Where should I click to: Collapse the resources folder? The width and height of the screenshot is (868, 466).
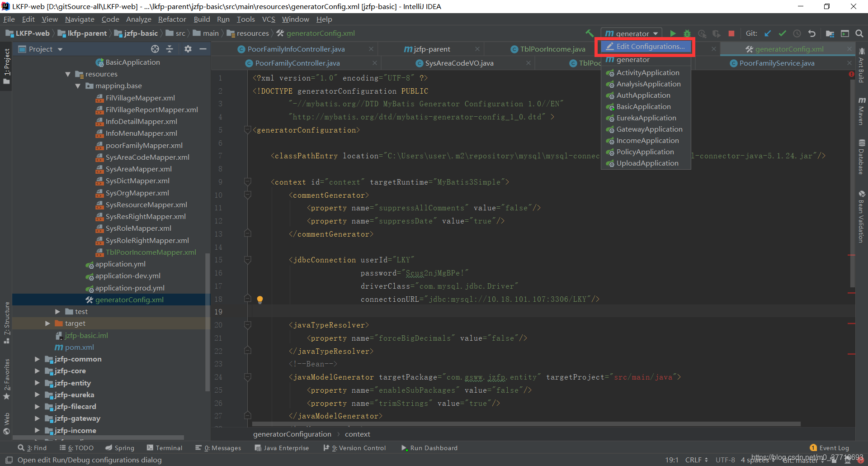click(x=68, y=74)
